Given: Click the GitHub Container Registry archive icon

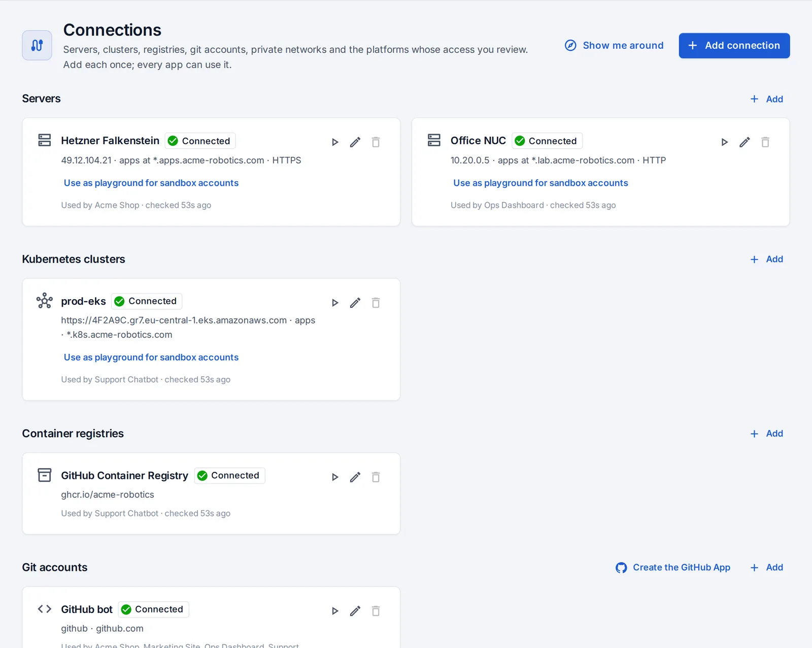Looking at the screenshot, I should click(45, 475).
